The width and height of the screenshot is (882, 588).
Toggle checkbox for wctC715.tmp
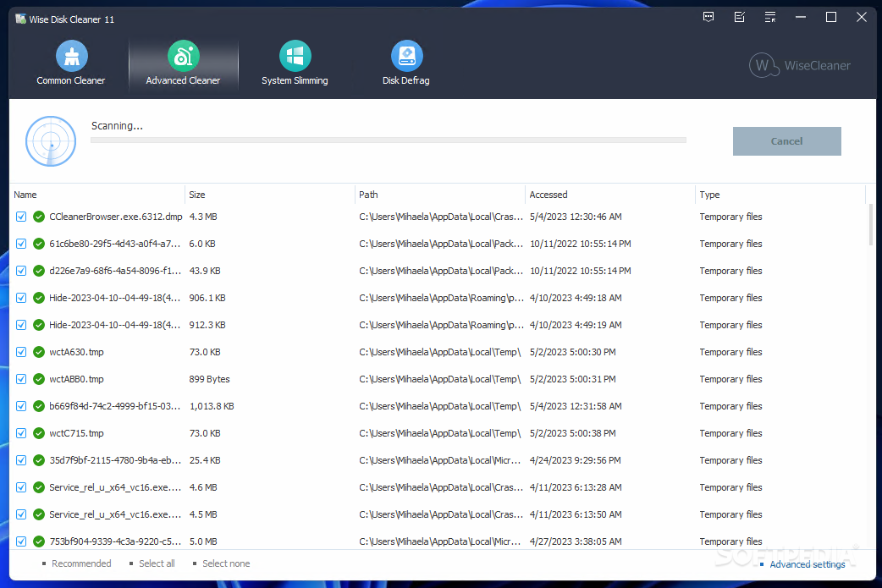click(x=21, y=433)
